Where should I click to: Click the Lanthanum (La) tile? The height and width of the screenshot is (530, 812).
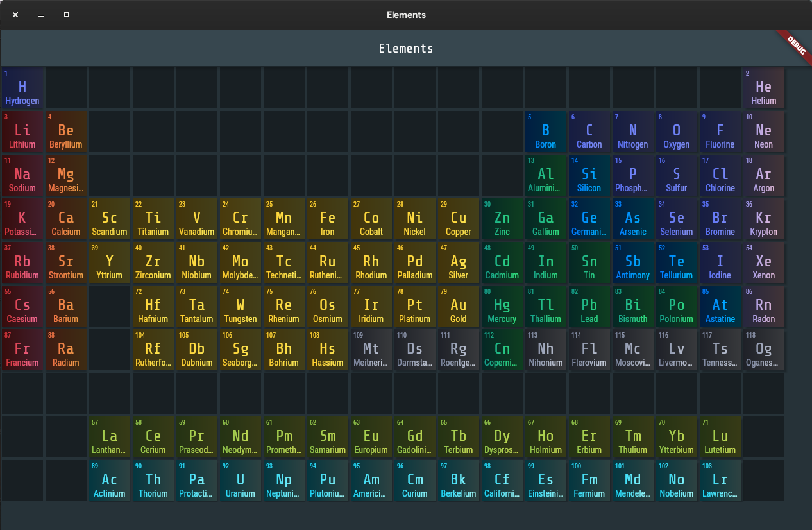109,438
